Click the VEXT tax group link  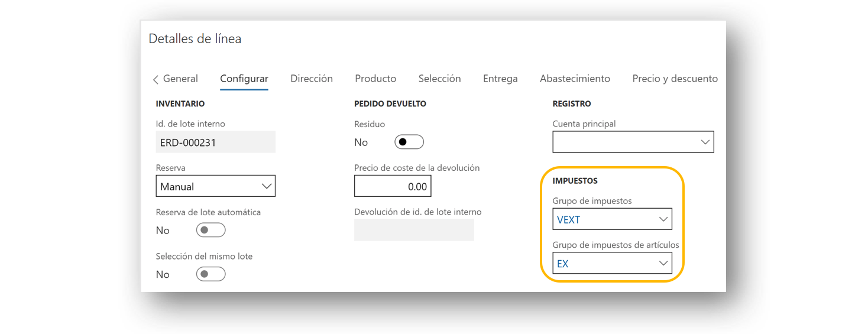[x=569, y=219]
